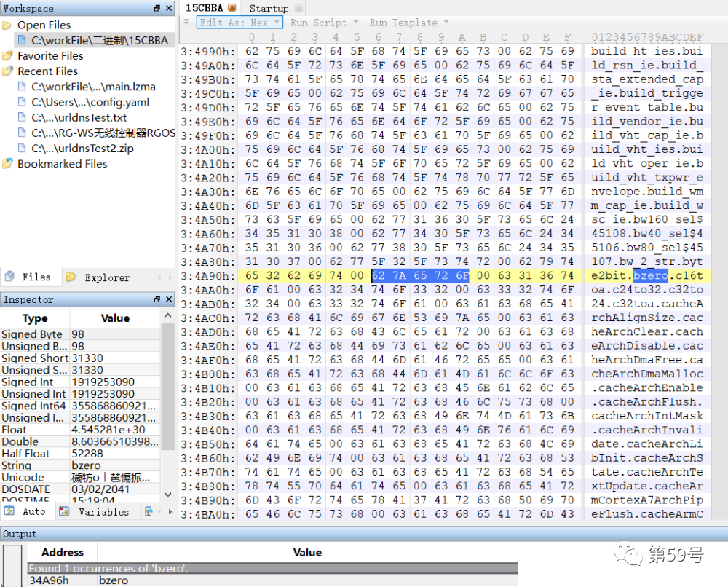Select the Signed Short value 31330

87,358
